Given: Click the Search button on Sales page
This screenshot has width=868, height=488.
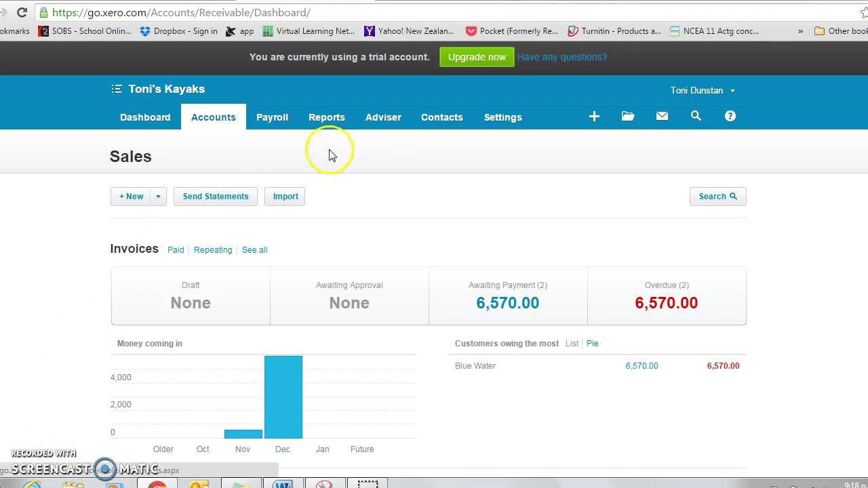Looking at the screenshot, I should coord(717,197).
